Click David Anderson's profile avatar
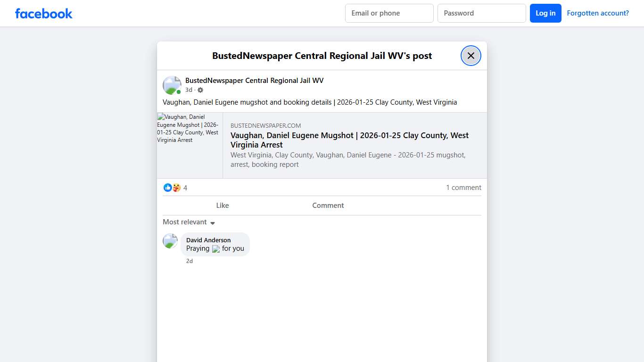This screenshot has height=362, width=644. click(170, 241)
